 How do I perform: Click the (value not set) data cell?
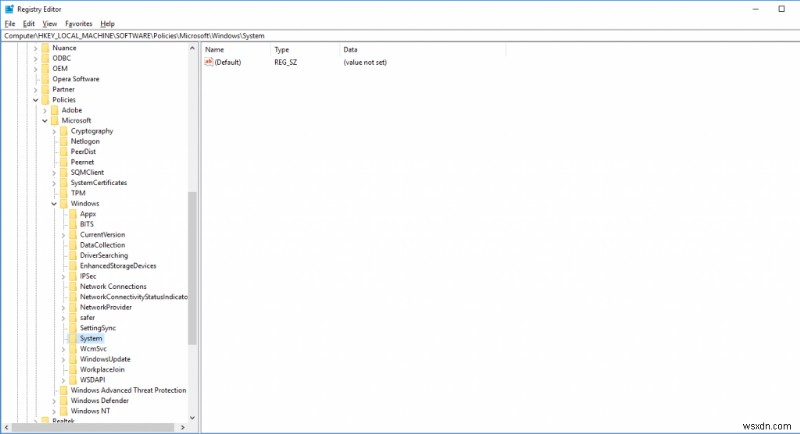[x=365, y=62]
